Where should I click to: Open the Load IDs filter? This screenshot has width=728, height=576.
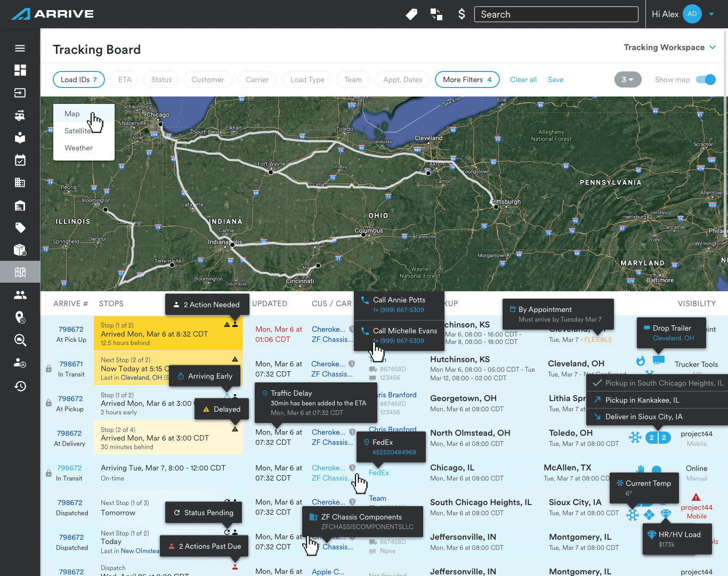click(x=79, y=79)
